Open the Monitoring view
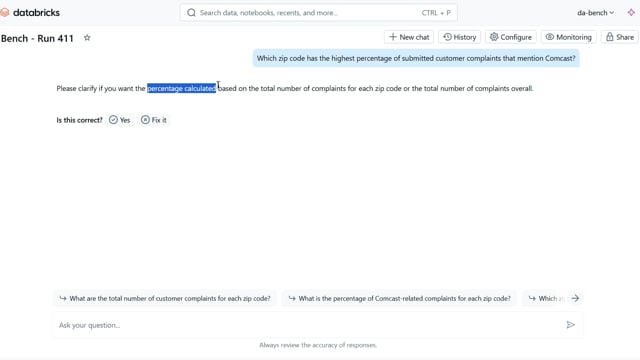The width and height of the screenshot is (640, 360). 569,37
